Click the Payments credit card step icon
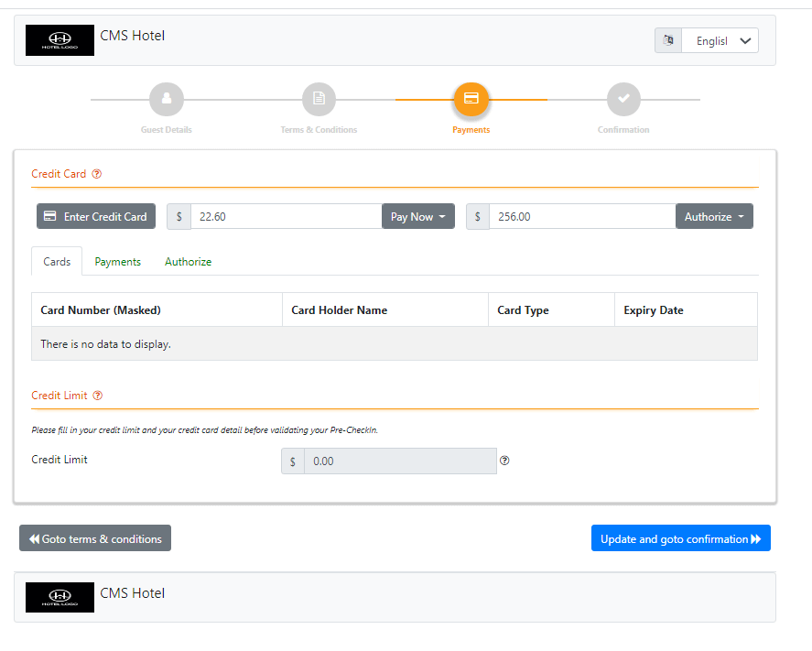Viewport: 812px width, 651px height. [471, 99]
